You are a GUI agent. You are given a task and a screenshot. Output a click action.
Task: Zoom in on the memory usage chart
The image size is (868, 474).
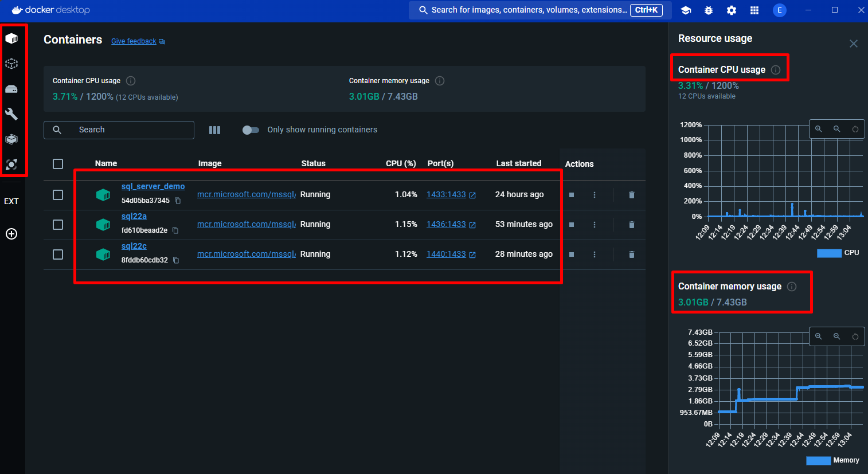[819, 336]
